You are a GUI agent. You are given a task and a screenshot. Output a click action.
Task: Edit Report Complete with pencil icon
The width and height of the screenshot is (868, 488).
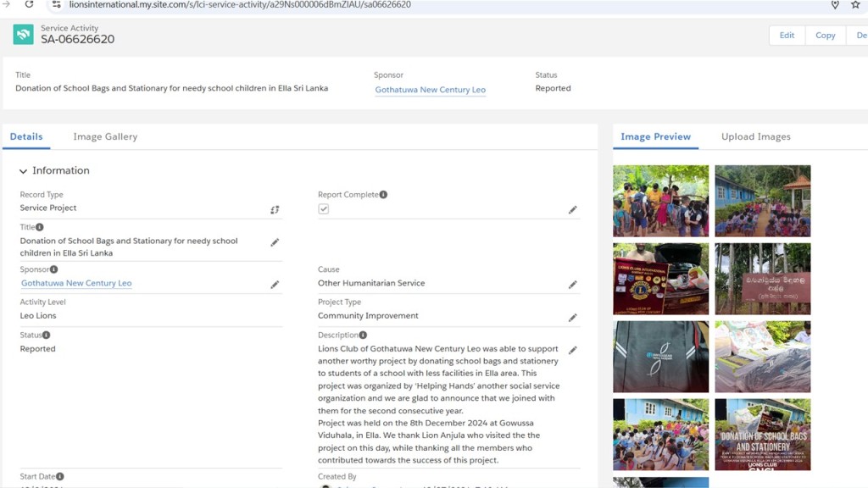pos(572,210)
